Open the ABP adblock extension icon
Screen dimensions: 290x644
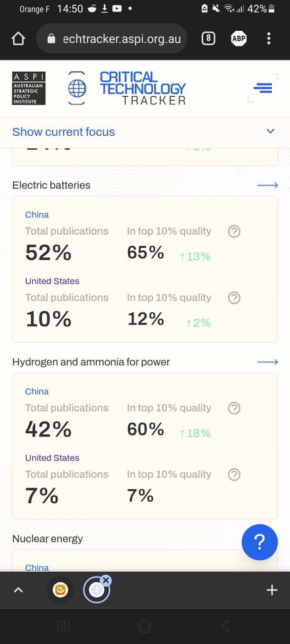tap(238, 38)
